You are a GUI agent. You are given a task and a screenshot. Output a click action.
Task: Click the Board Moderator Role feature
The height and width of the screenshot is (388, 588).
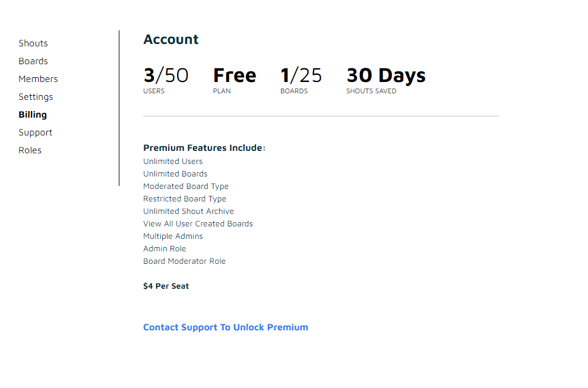point(184,261)
